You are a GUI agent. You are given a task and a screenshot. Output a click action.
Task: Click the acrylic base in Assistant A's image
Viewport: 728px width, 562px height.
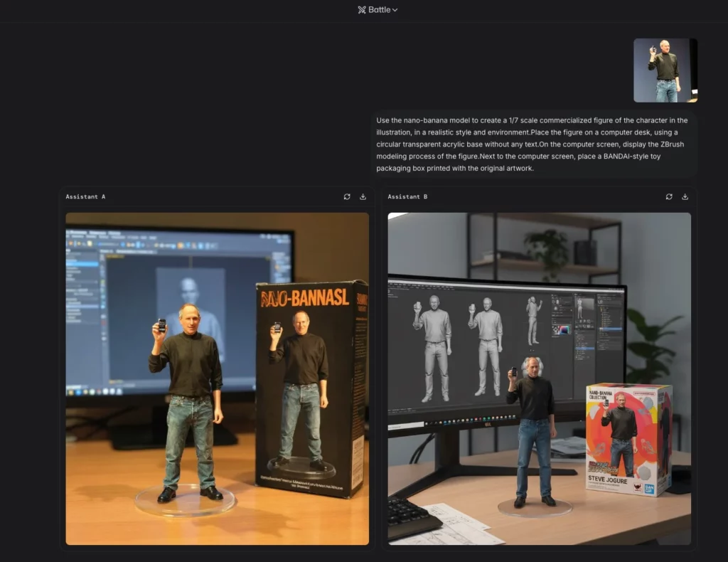click(186, 502)
